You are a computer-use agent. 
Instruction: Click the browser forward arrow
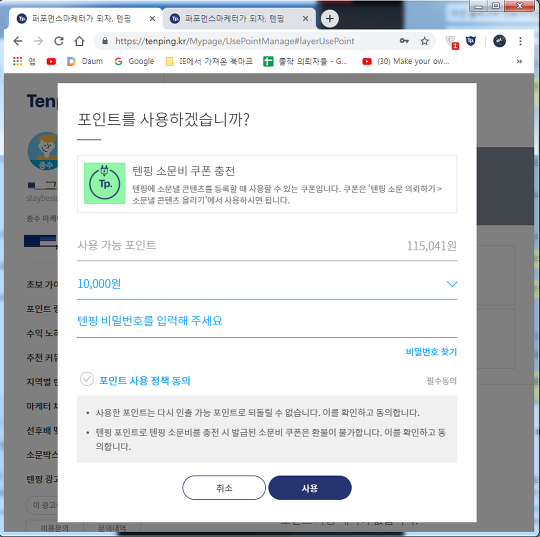click(x=38, y=41)
